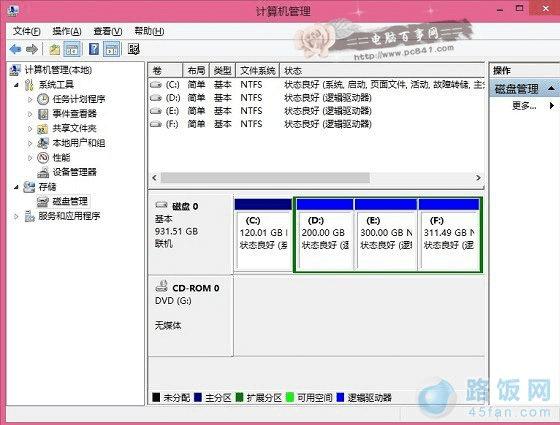The height and width of the screenshot is (425, 560).
Task: Click the logical drive (逻辑驱动器) legend swatch
Action: click(340, 397)
